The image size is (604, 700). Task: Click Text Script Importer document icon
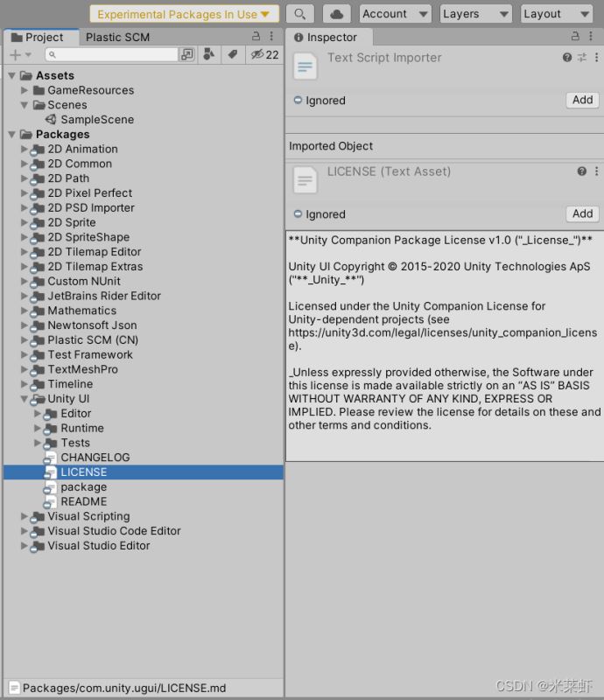(306, 66)
